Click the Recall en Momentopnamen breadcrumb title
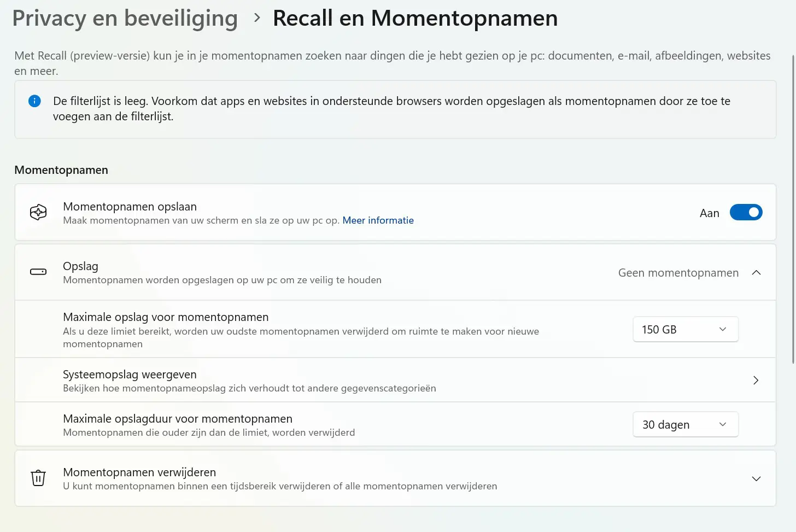Image resolution: width=796 pixels, height=532 pixels. pyautogui.click(x=415, y=19)
